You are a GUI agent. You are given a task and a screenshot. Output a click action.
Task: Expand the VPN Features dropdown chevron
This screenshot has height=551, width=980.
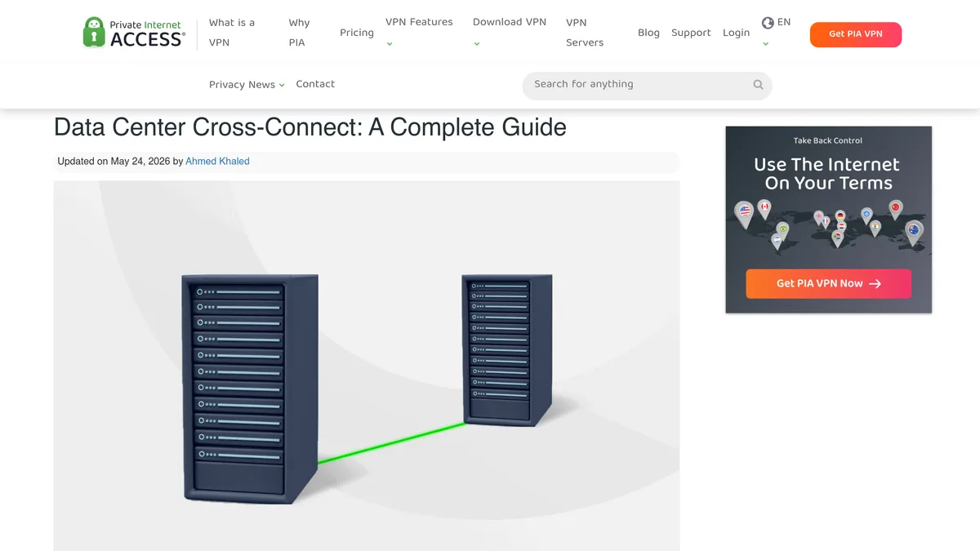[390, 44]
